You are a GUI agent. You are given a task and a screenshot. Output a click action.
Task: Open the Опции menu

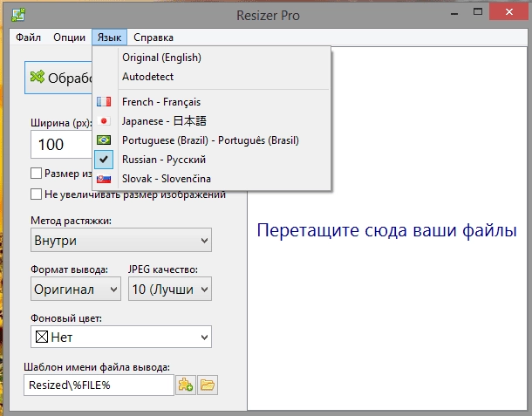click(x=69, y=38)
